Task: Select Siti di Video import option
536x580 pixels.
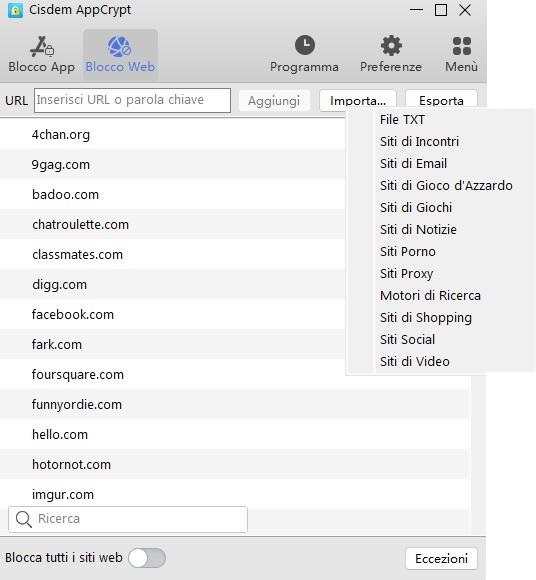Action: pos(415,361)
